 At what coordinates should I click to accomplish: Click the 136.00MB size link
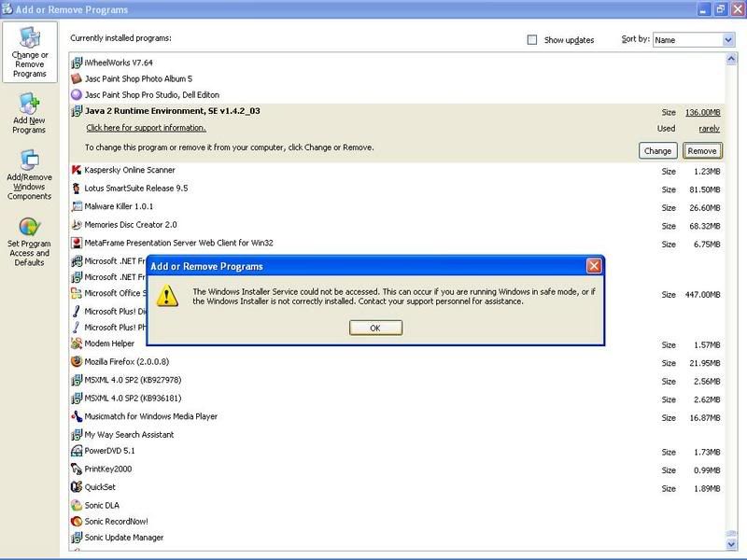click(x=703, y=112)
